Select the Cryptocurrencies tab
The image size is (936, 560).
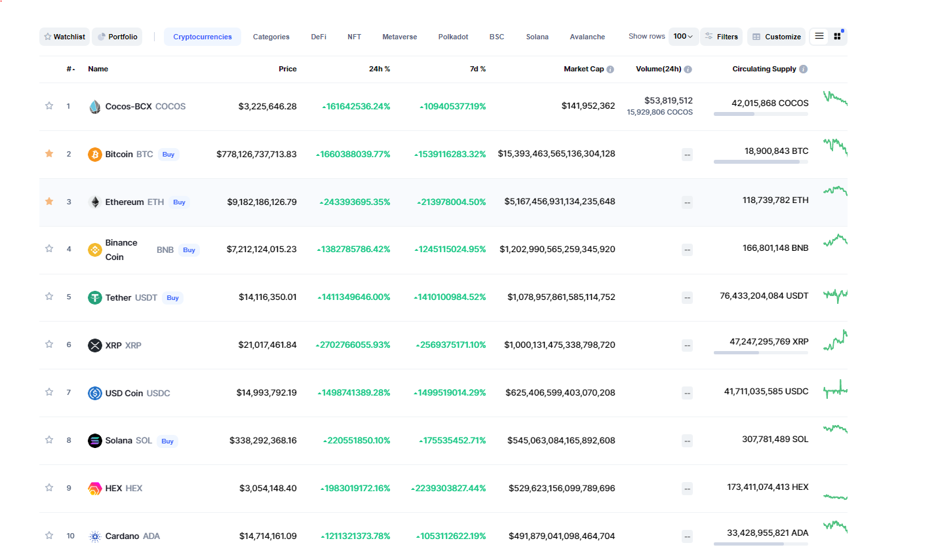click(203, 37)
